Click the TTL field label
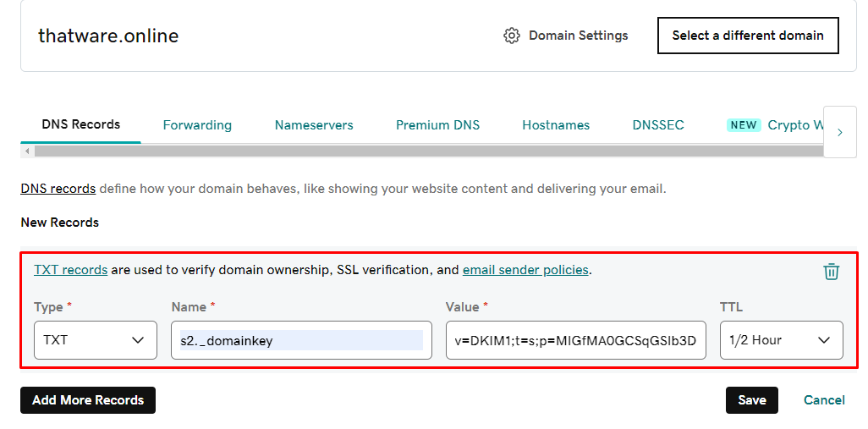This screenshot has width=868, height=429. pyautogui.click(x=731, y=306)
